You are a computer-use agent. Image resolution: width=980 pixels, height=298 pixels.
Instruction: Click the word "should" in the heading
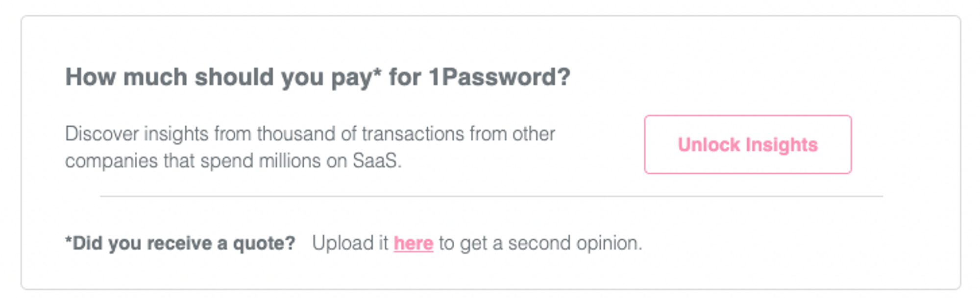pos(234,77)
